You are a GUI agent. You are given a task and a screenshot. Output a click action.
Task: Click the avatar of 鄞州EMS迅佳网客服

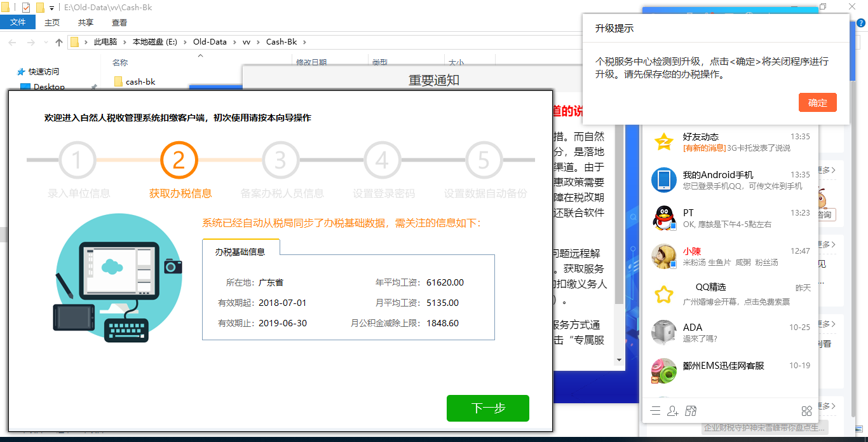pyautogui.click(x=664, y=371)
